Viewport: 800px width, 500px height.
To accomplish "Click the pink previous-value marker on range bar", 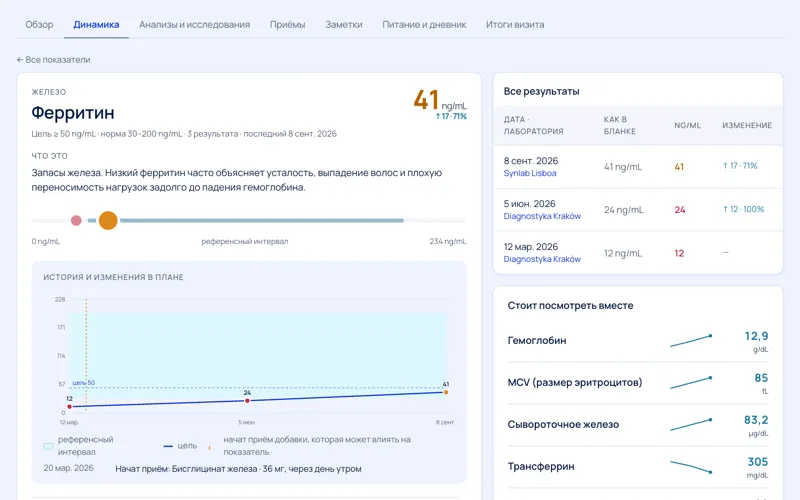I will click(76, 220).
